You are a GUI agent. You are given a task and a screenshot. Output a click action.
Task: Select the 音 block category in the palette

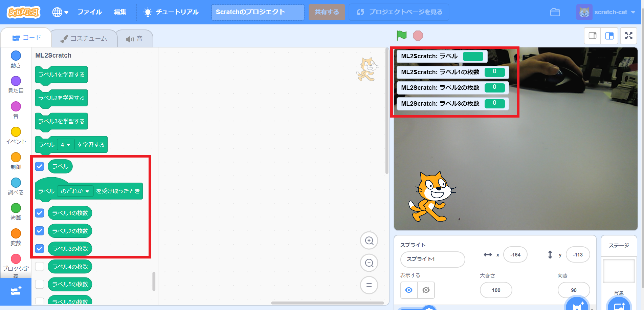[x=16, y=110]
